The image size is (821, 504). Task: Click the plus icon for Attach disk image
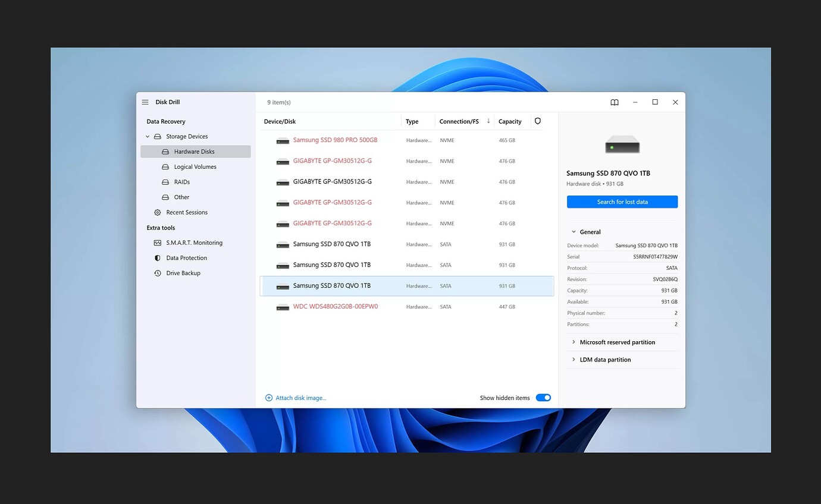click(269, 398)
